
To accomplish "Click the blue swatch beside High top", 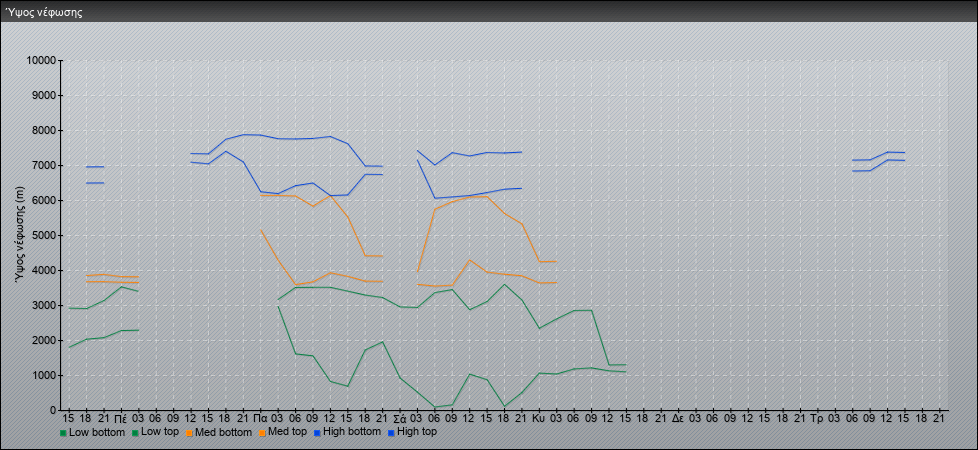I will click(390, 433).
